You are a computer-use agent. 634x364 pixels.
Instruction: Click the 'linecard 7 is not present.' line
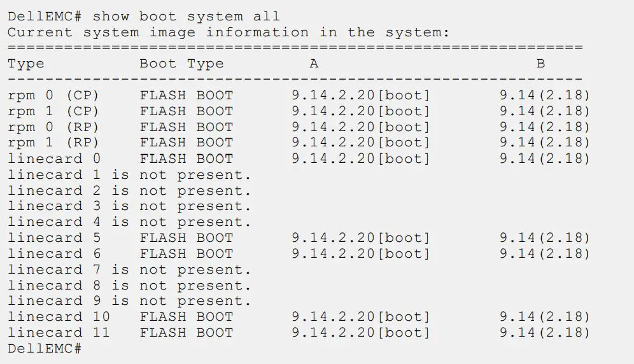[129, 270]
